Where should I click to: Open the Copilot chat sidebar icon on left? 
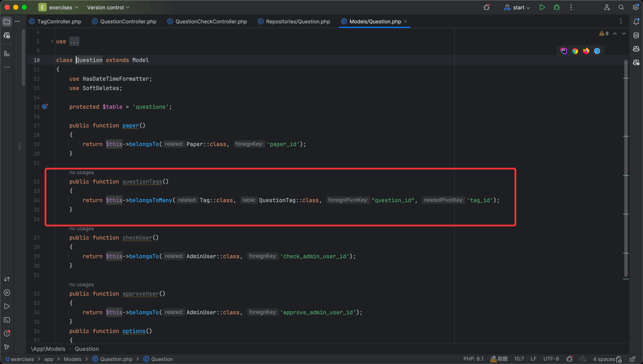click(x=7, y=36)
